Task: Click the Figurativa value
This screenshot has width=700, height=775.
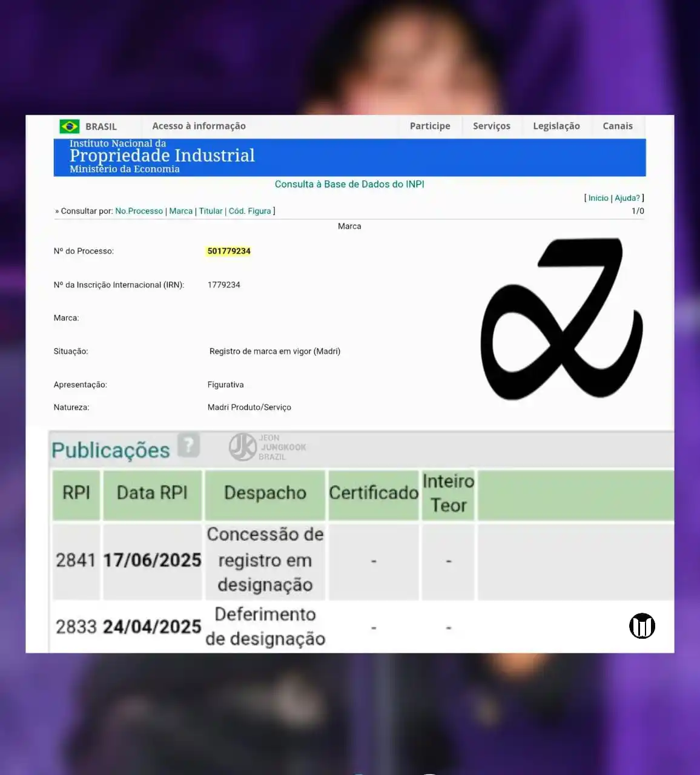Action: click(x=226, y=384)
